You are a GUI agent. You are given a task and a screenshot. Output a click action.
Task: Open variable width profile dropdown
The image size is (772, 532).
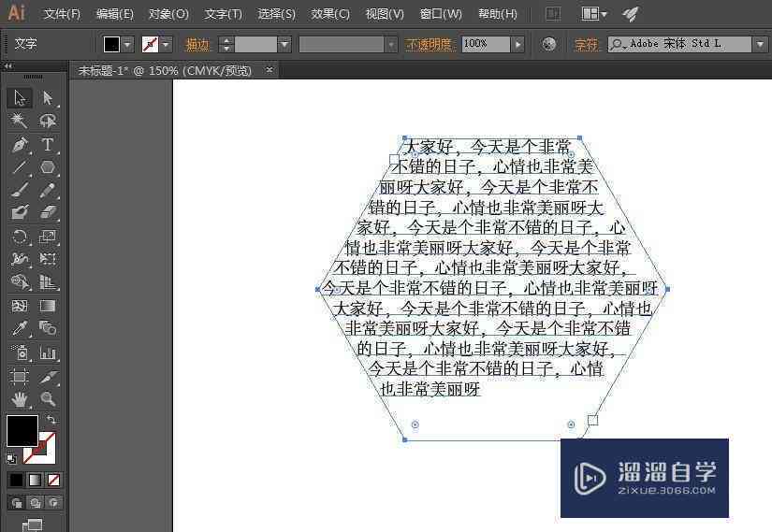click(391, 45)
